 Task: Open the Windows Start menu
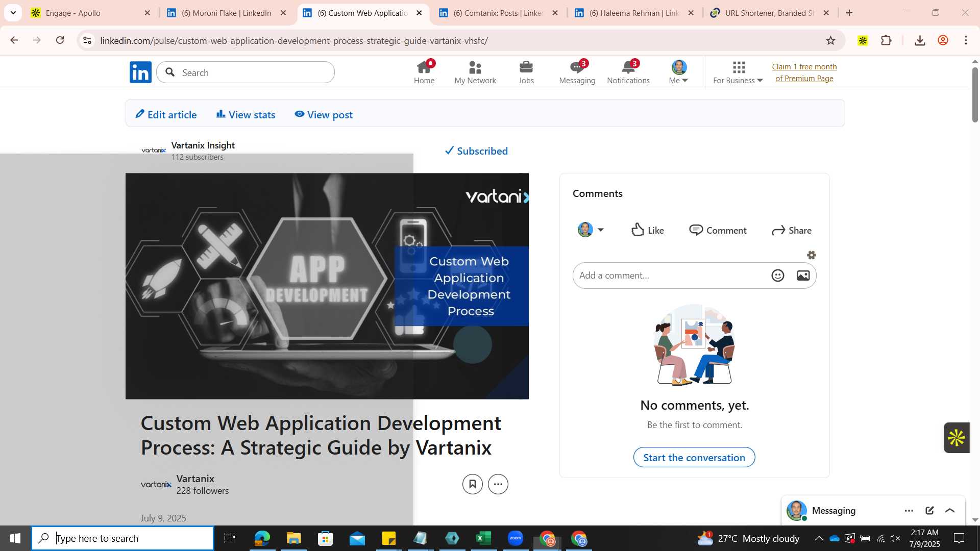[x=15, y=538]
